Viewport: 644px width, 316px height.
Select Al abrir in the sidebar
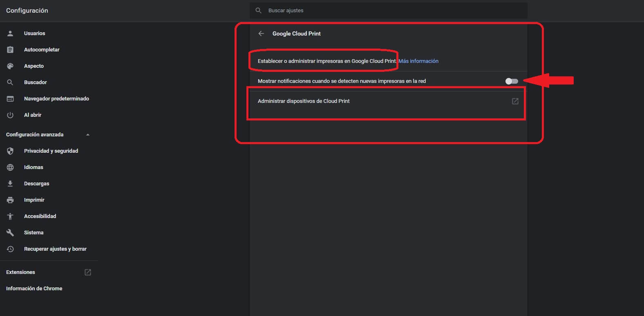point(33,115)
